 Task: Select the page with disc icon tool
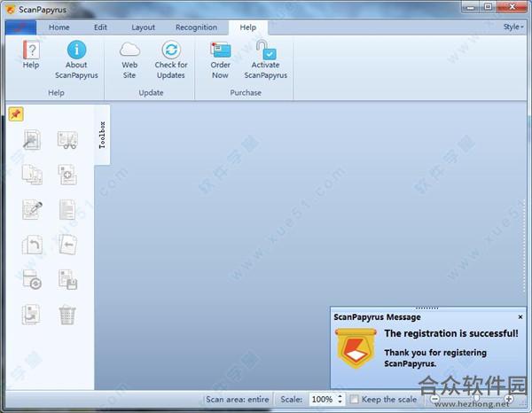click(x=32, y=279)
